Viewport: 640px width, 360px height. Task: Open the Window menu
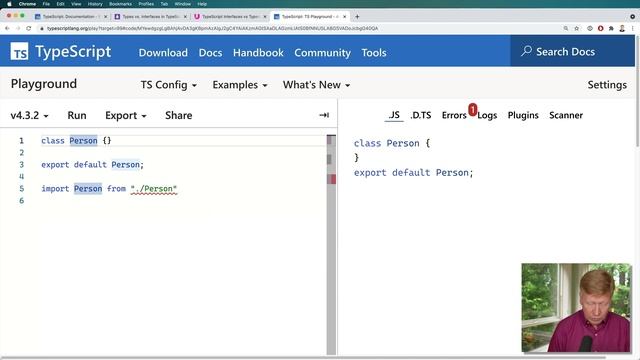pyautogui.click(x=182, y=4)
